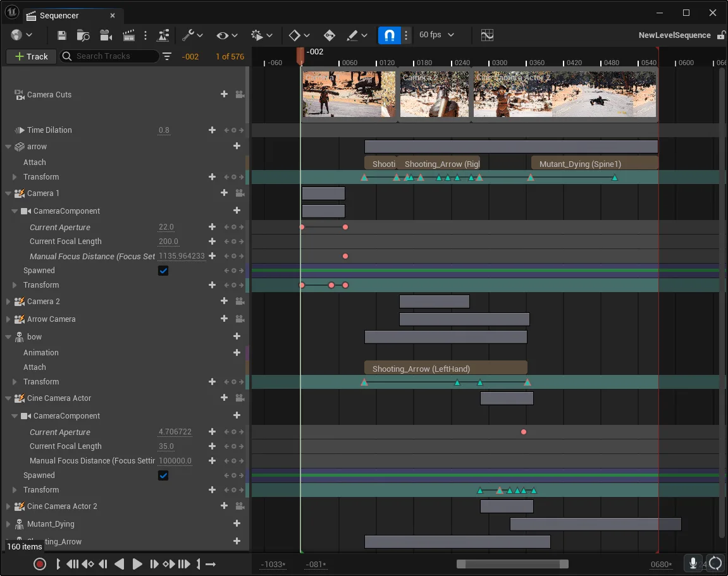The height and width of the screenshot is (576, 728).
Task: Play the sequence in reverse
Action: point(120,564)
